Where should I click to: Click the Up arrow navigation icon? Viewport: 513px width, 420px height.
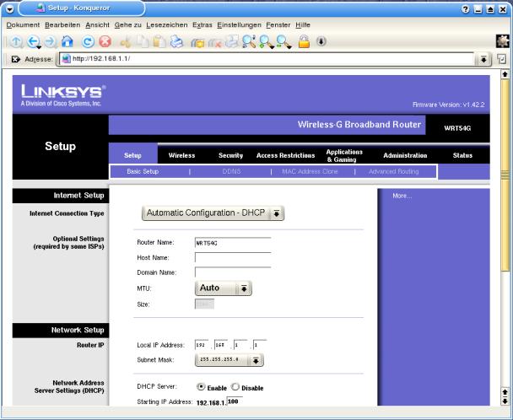15,41
